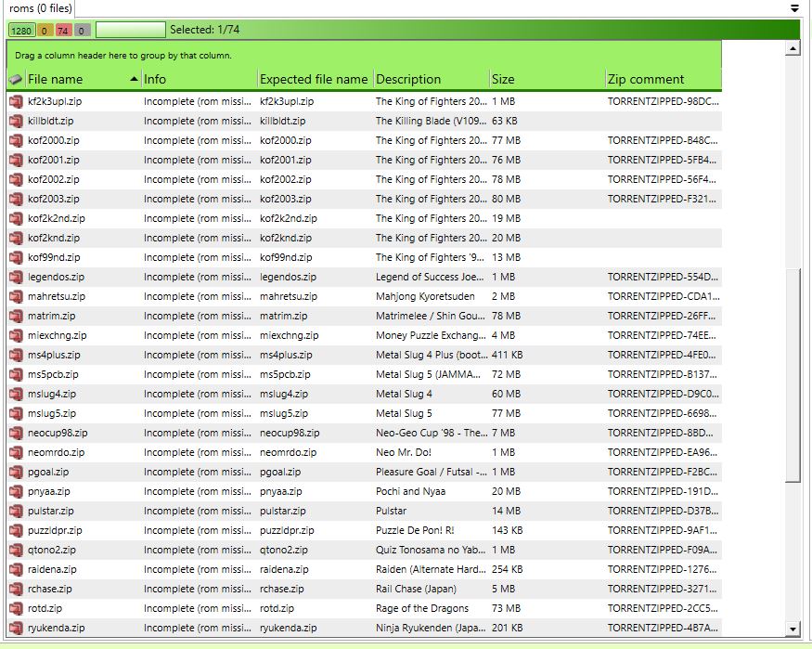Click the icon next to kof2k2nd.zip

[x=16, y=218]
